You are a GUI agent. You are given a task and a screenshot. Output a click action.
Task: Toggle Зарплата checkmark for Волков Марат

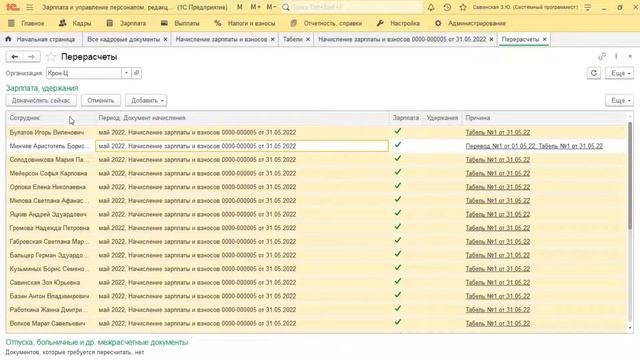click(x=398, y=322)
